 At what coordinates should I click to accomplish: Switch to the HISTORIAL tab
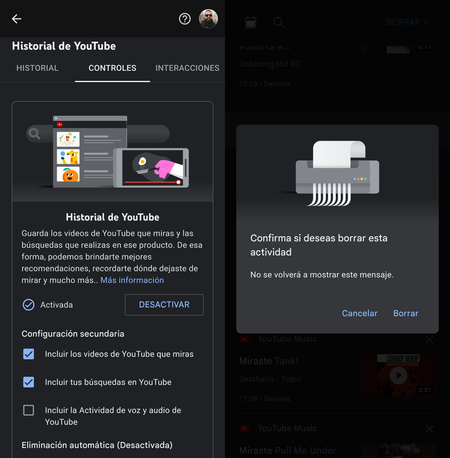[37, 68]
